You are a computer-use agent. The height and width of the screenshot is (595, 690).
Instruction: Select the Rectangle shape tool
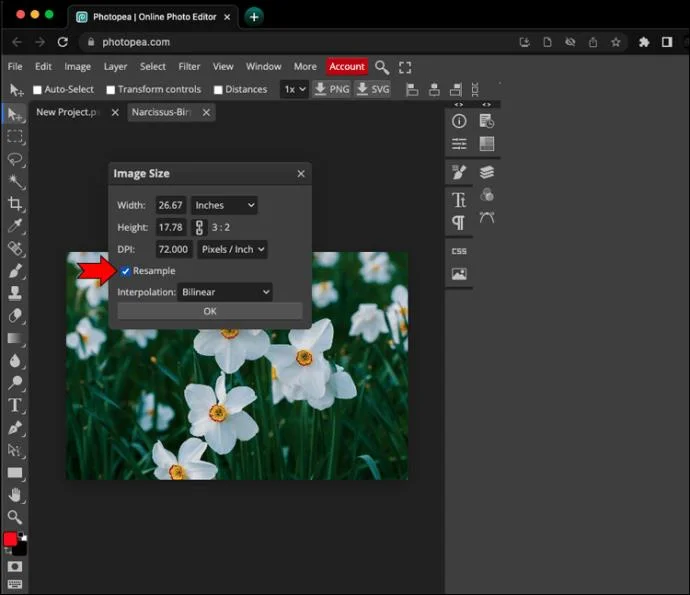click(x=15, y=473)
